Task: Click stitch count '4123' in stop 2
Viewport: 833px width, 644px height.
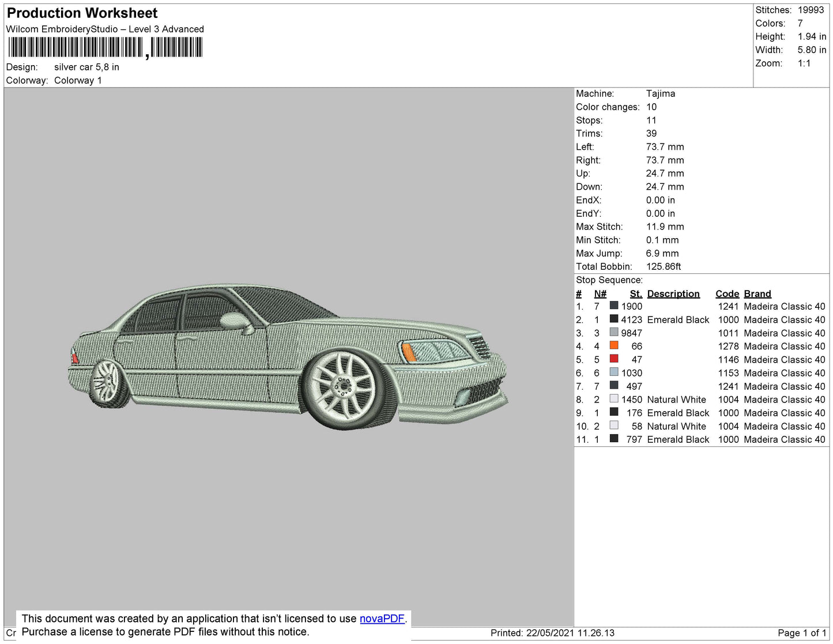Action: [632, 319]
